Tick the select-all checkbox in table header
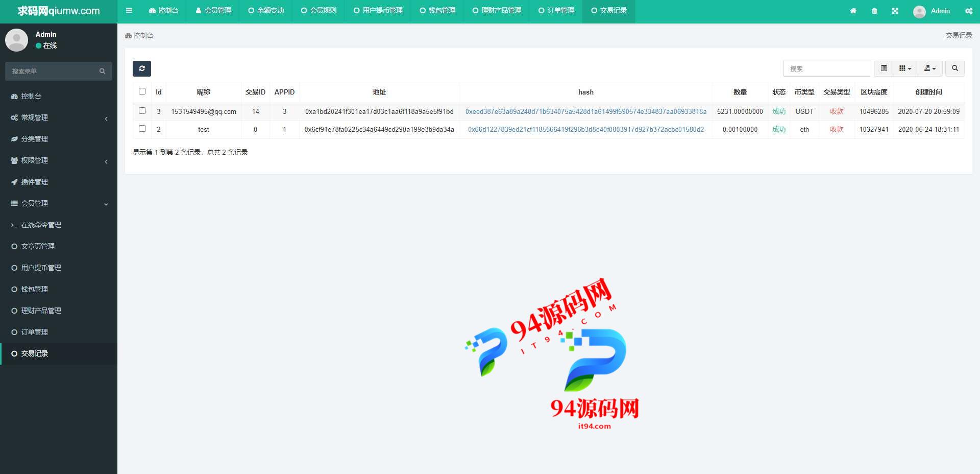Screen dimensions: 980x474 142,91
